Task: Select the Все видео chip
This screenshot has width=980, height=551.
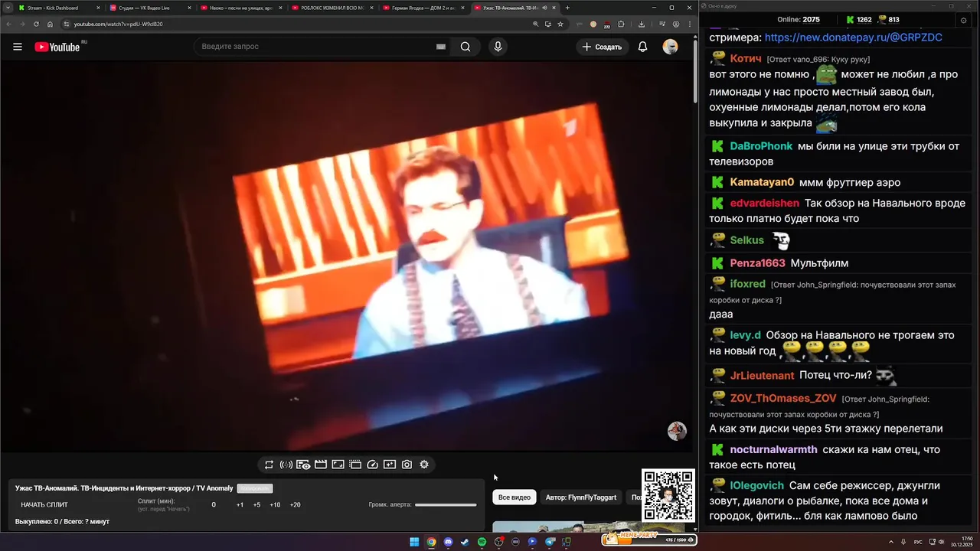Action: (x=514, y=497)
